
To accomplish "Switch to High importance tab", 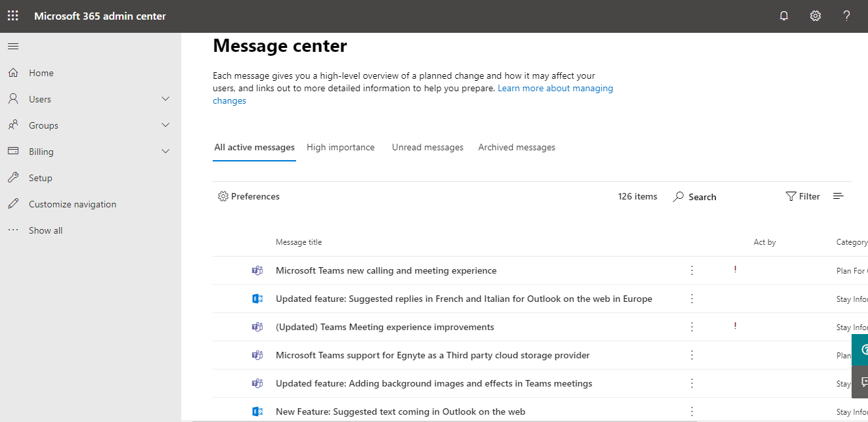I will pyautogui.click(x=341, y=148).
